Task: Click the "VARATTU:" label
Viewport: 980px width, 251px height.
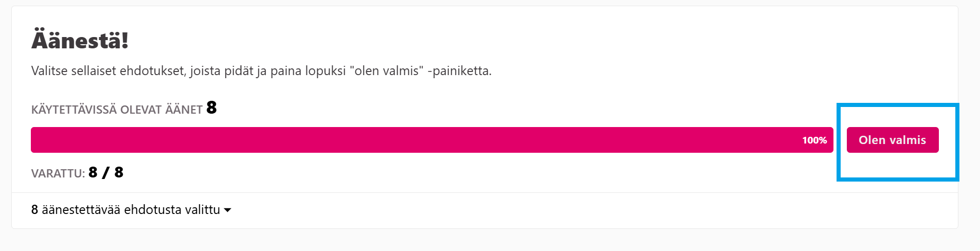Action: pyautogui.click(x=58, y=173)
